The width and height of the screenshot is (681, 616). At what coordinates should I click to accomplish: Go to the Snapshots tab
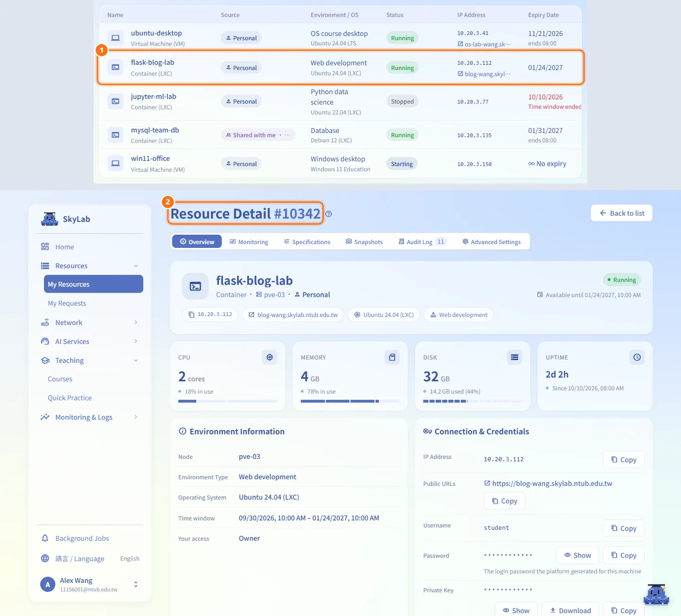[x=364, y=242]
